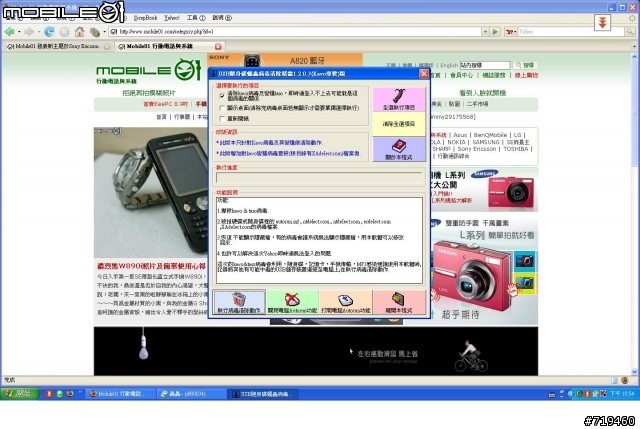Open the about program button with book icon

coord(399,149)
